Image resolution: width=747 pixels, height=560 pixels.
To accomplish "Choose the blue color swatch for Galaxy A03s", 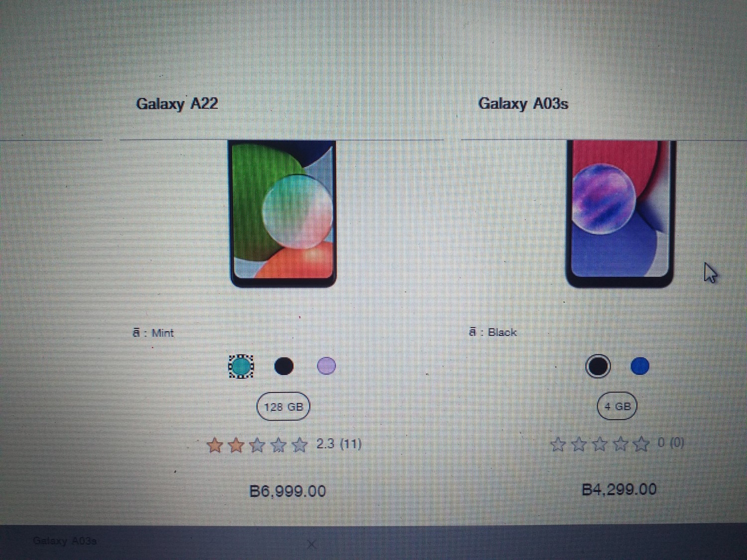I will click(x=640, y=366).
